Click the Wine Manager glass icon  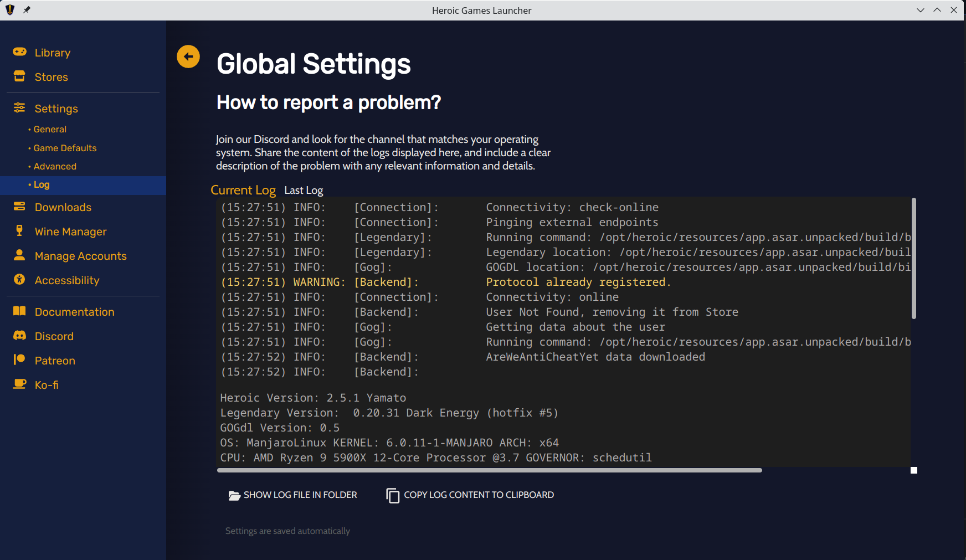point(19,231)
